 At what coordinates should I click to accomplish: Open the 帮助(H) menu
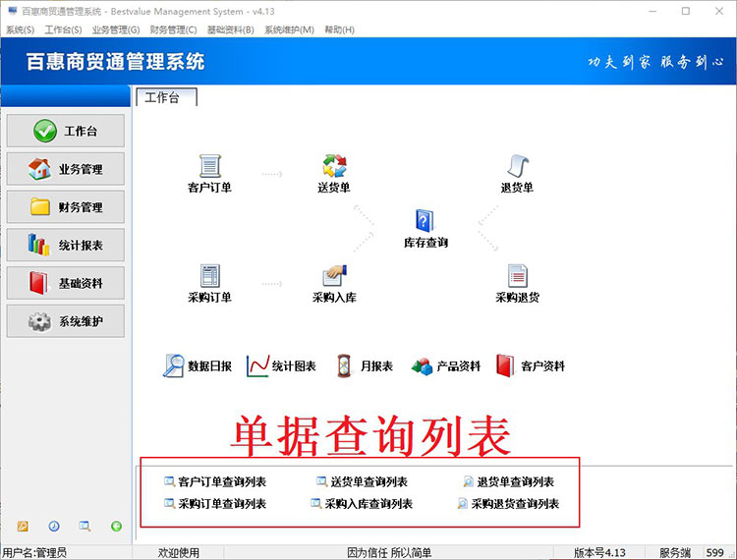tap(339, 30)
